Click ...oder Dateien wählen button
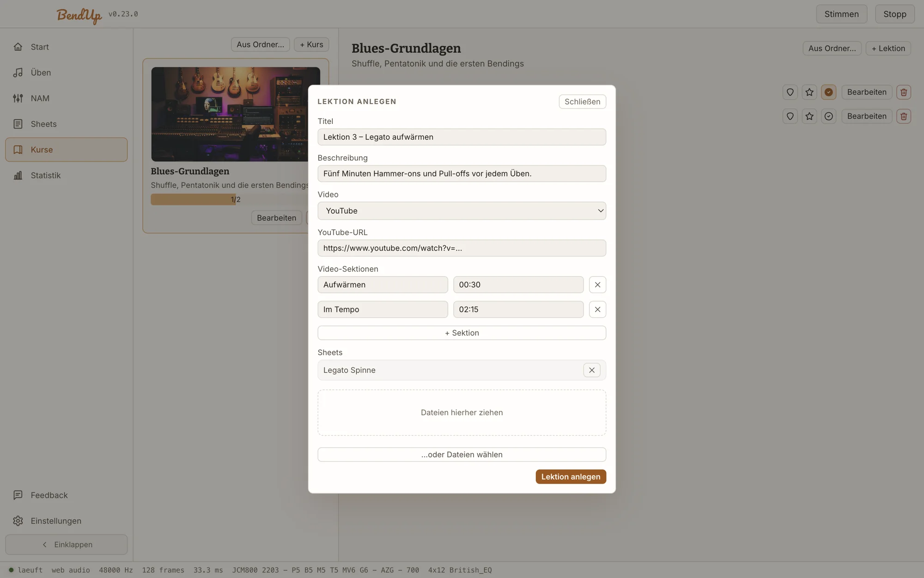 coord(462,455)
